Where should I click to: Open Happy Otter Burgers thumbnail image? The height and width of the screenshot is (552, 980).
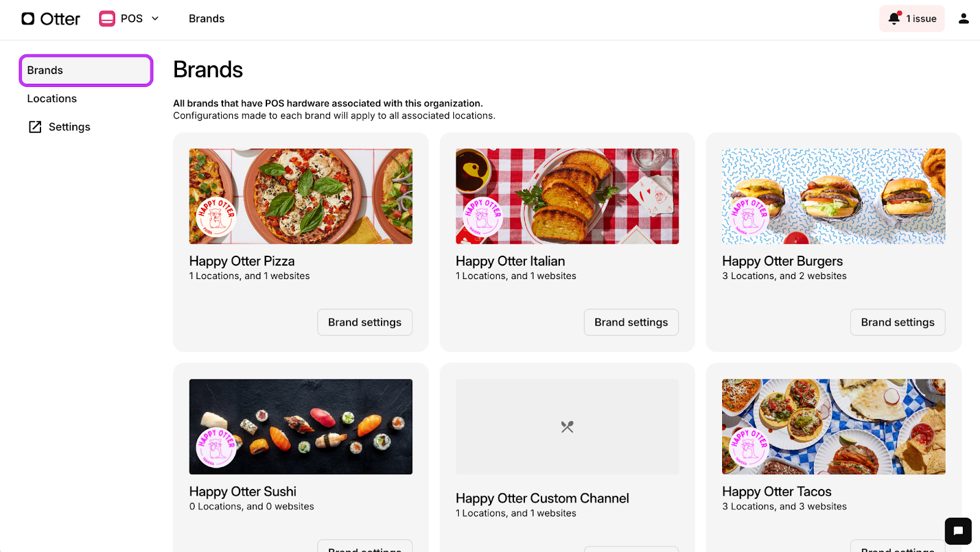point(834,196)
